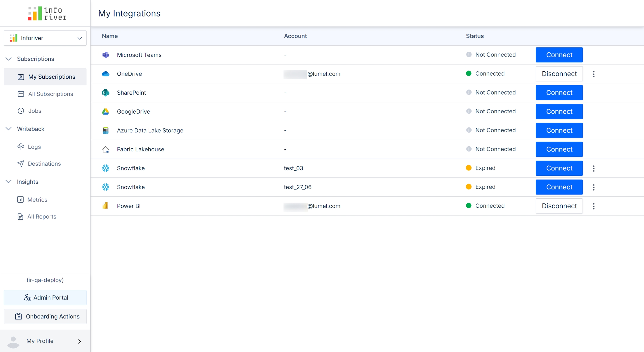Open more options for OneDrive row
This screenshot has height=352, width=644.
point(594,74)
